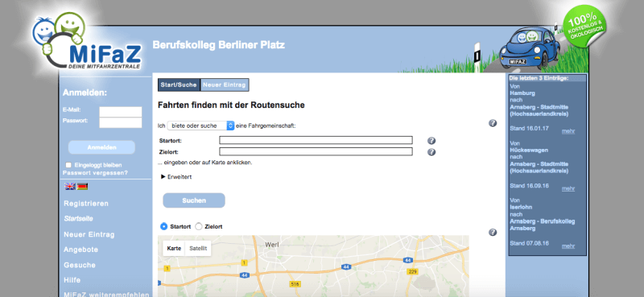Click Berufskolleg Berliner Platz heading
Viewport: 644px width, 297px height.
click(218, 45)
